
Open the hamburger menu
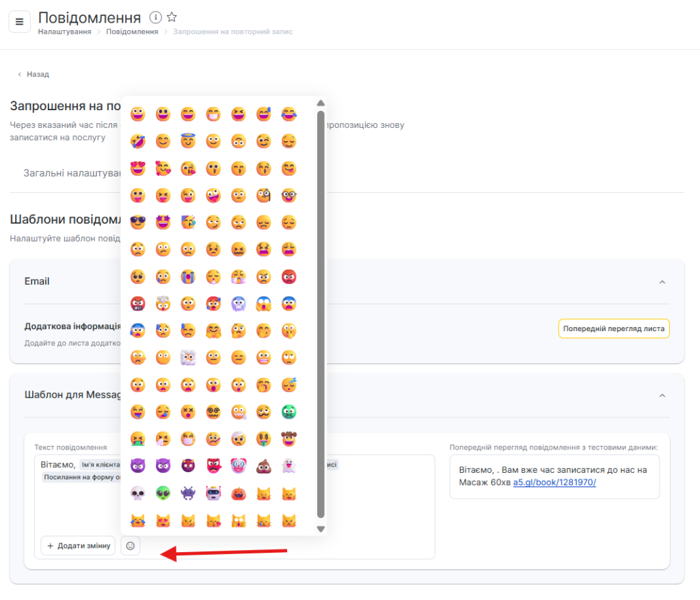tap(19, 21)
